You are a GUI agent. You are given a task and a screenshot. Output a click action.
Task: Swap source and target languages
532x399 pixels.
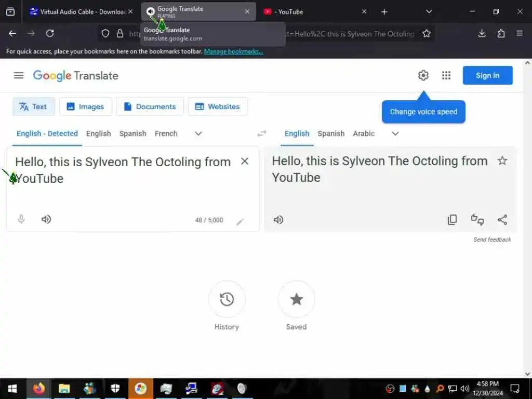pos(262,134)
